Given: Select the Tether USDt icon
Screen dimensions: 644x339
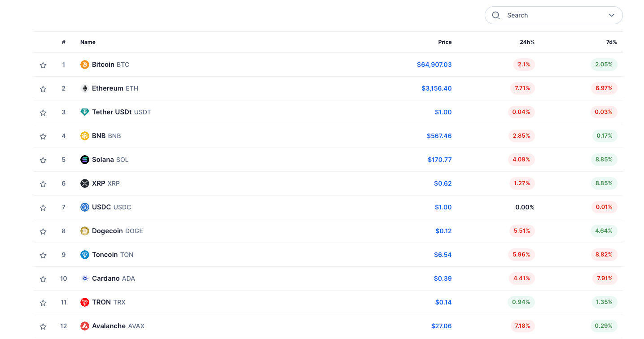Looking at the screenshot, I should 85,112.
